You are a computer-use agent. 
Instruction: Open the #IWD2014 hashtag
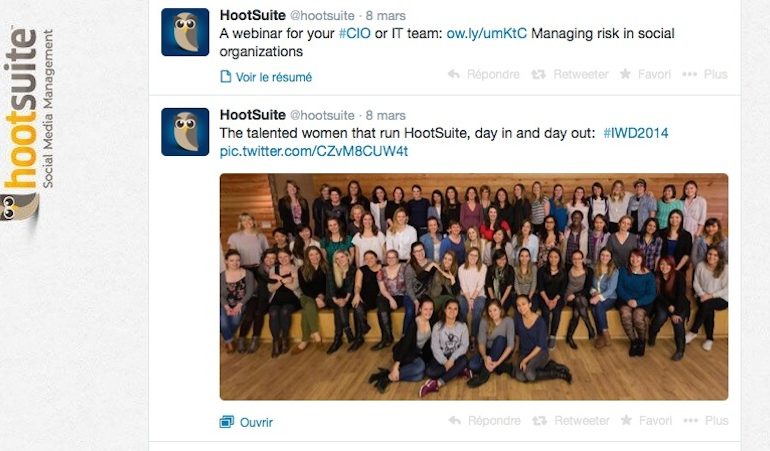pos(635,133)
